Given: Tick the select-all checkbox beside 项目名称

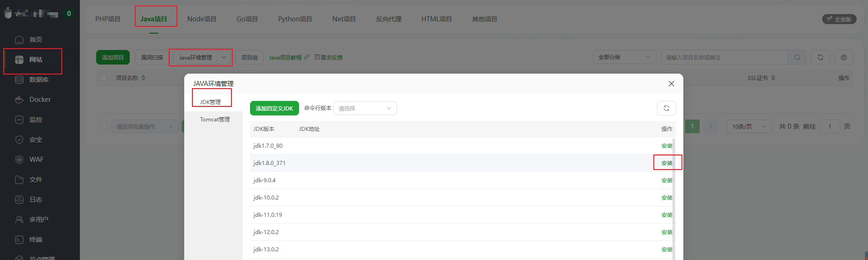Looking at the screenshot, I should pos(103,78).
